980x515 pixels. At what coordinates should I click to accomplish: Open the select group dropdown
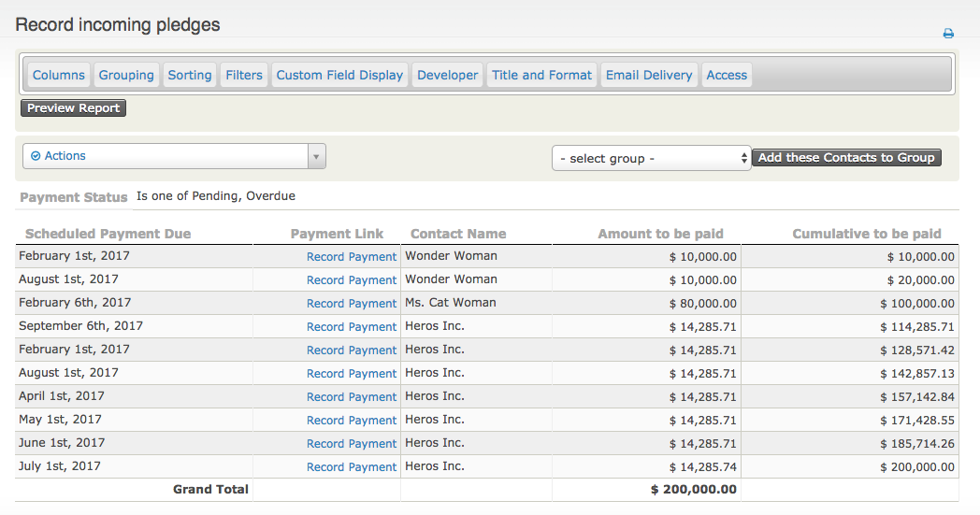[x=651, y=158]
